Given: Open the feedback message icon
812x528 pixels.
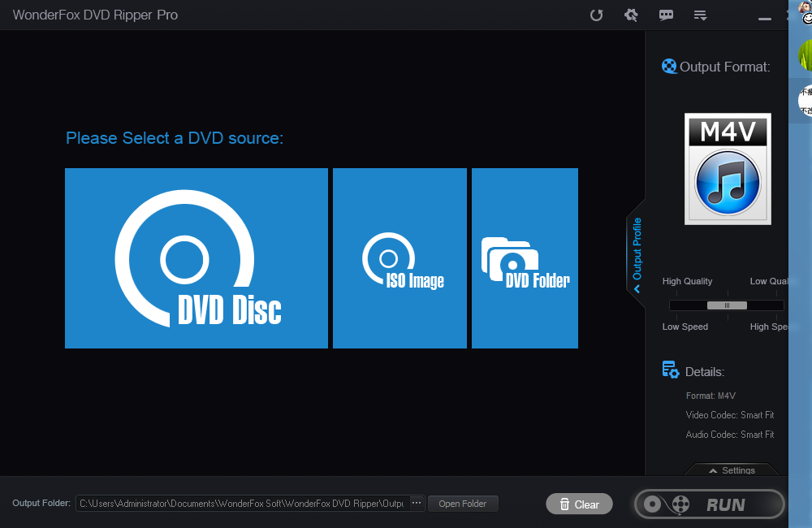Looking at the screenshot, I should click(666, 15).
